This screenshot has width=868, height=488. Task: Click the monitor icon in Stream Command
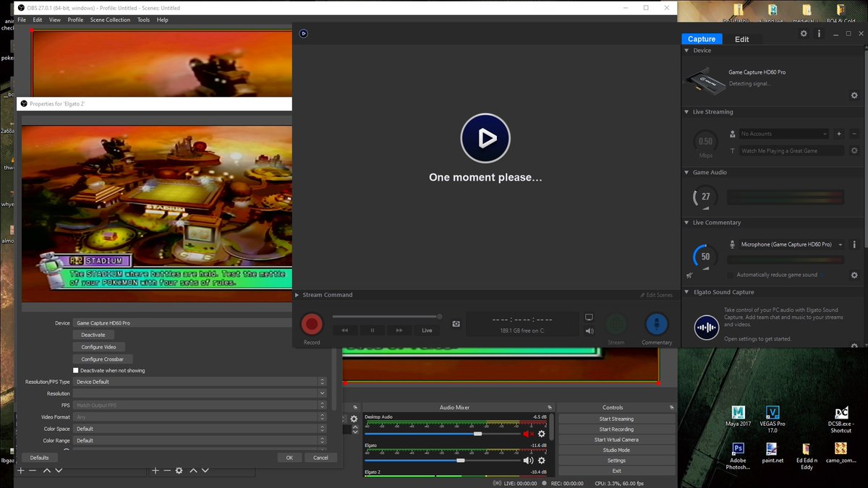[x=589, y=317]
